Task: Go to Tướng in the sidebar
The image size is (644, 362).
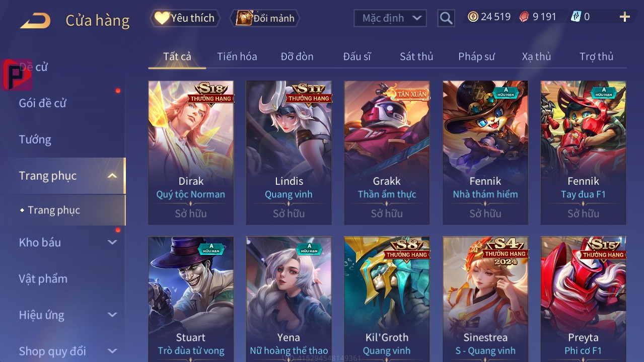Action: (35, 139)
